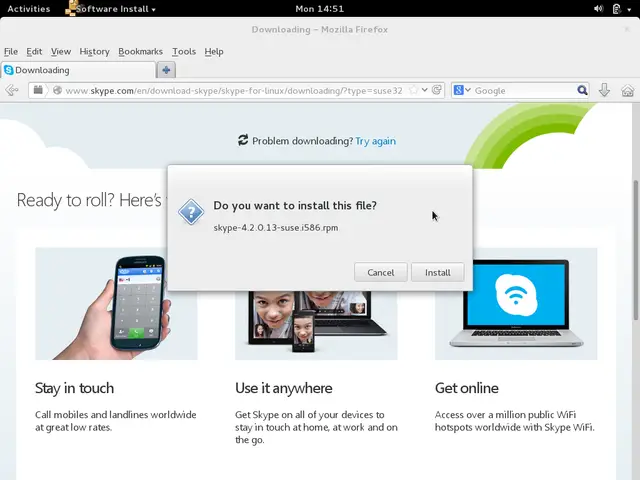Open the Google search engine dropdown
Image resolution: width=640 pixels, height=480 pixels.
(462, 90)
